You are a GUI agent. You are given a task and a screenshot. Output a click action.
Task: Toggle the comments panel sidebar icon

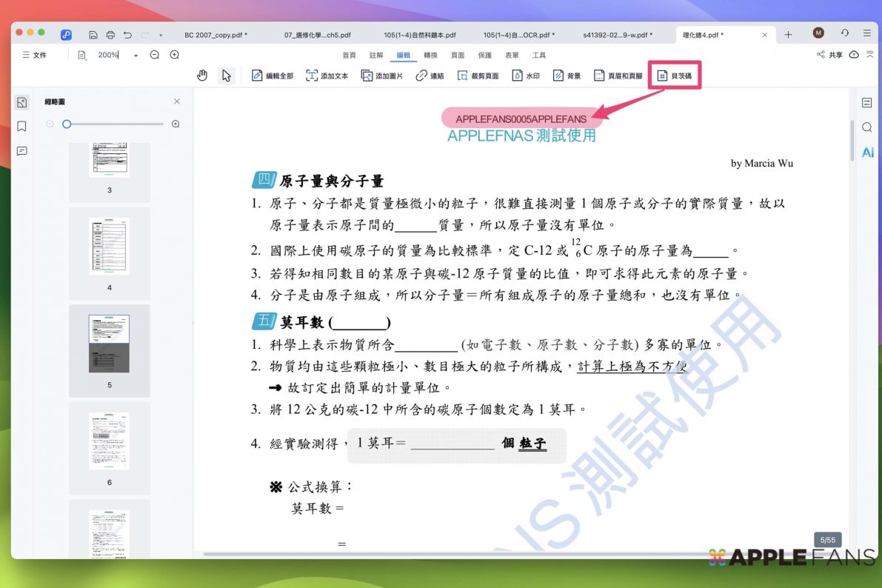pyautogui.click(x=22, y=151)
